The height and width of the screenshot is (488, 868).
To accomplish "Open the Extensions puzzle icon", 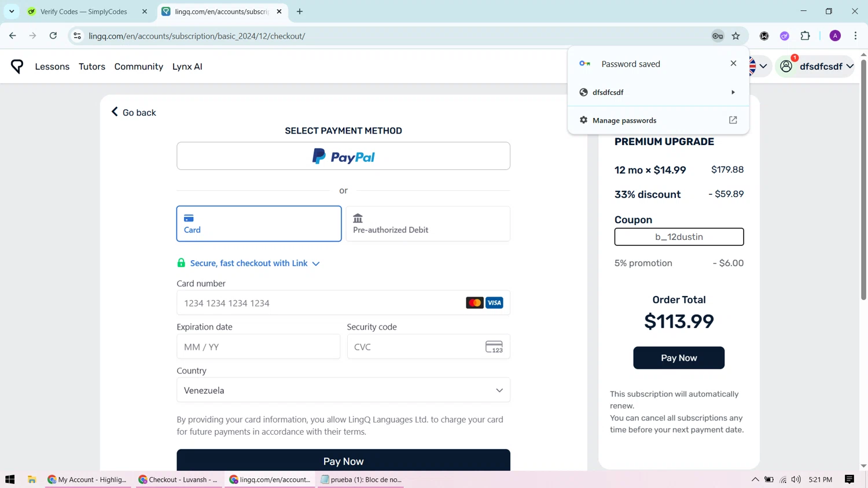I will 805,36.
